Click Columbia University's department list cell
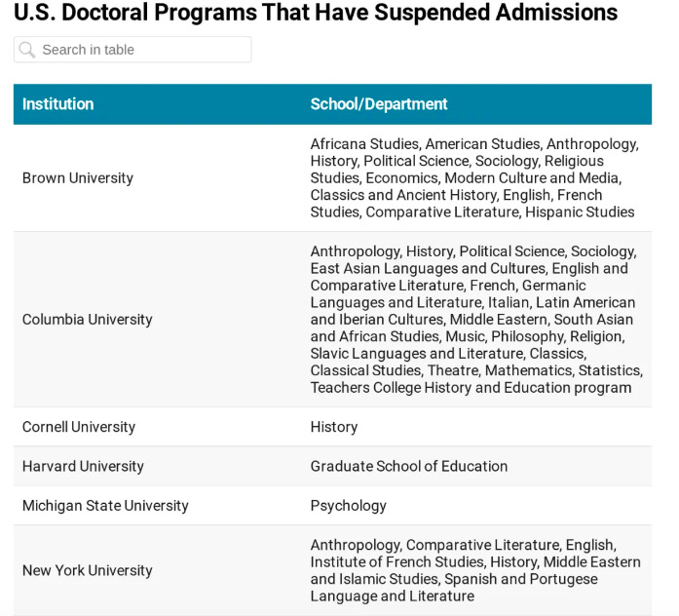 pos(475,320)
